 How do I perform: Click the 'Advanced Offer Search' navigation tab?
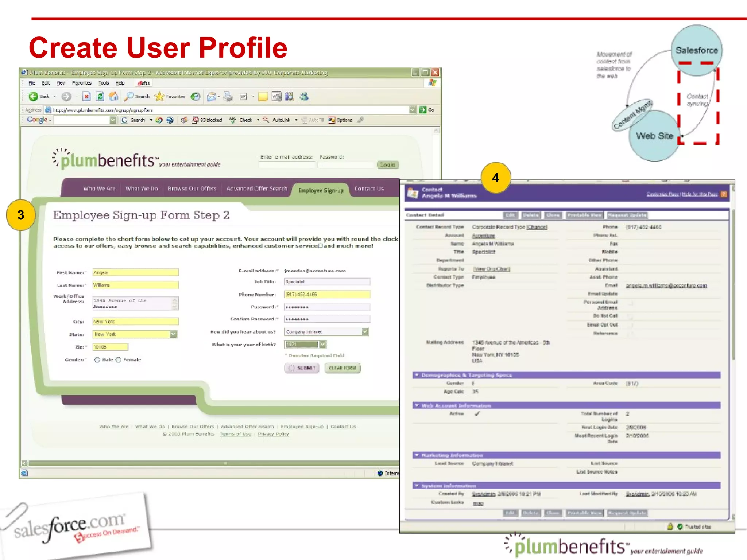tap(257, 188)
